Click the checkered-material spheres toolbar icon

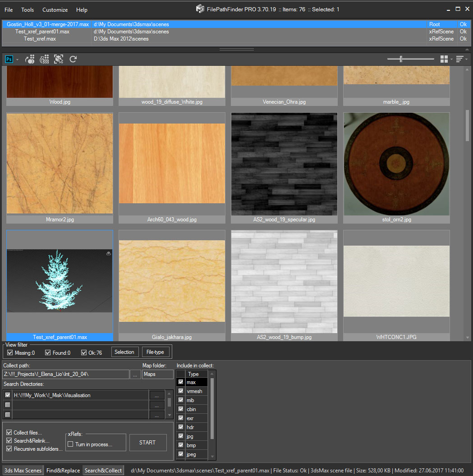coord(44,59)
